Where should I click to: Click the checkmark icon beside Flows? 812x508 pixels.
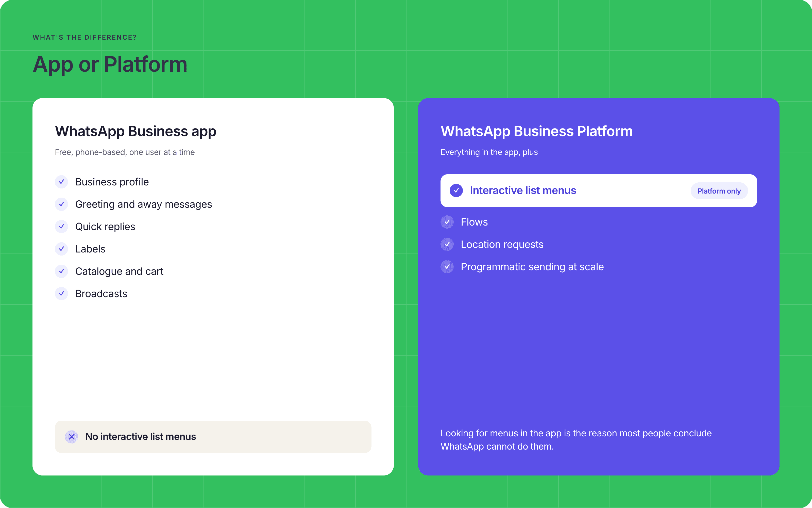447,222
